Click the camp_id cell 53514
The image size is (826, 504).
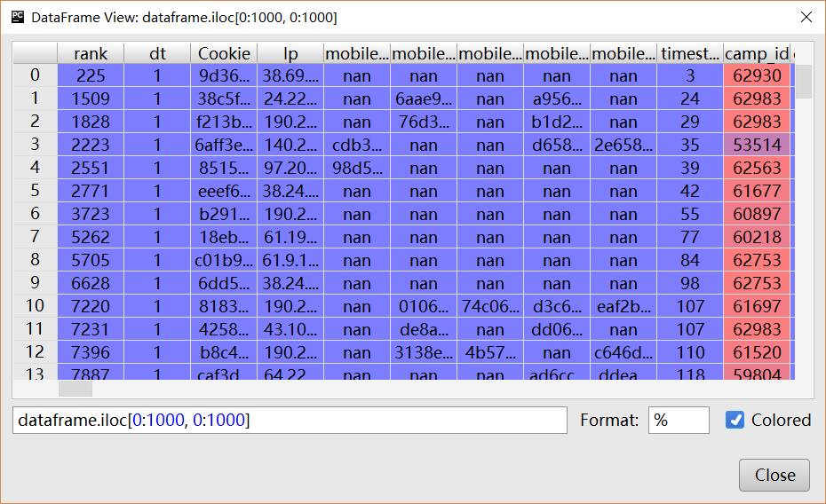point(757,145)
